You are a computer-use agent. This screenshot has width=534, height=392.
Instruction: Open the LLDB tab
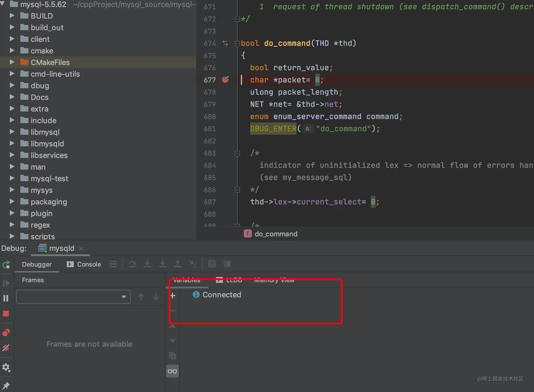[229, 280]
